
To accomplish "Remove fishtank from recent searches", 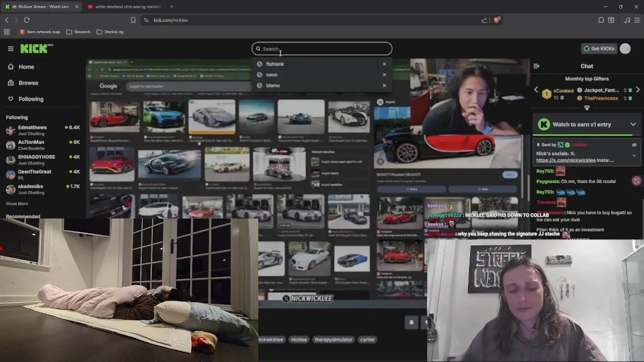I will tap(384, 64).
